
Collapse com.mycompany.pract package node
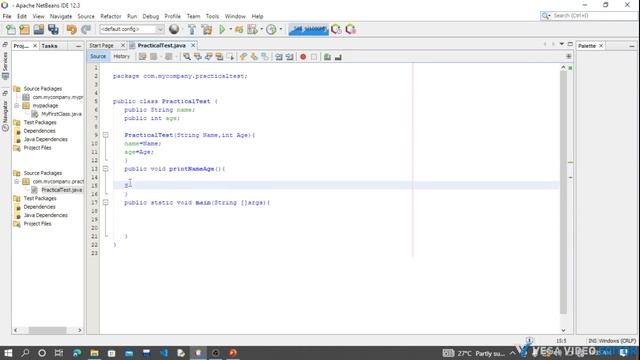coord(17,181)
